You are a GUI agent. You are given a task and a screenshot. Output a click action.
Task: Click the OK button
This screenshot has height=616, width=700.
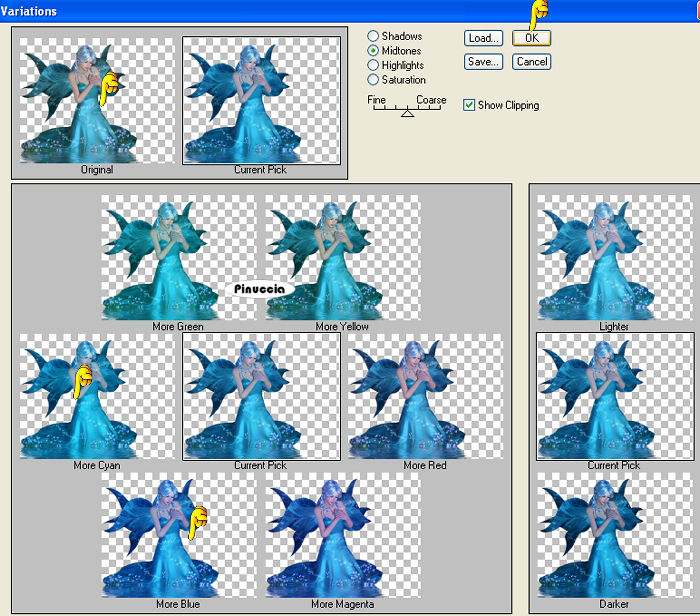pyautogui.click(x=531, y=38)
